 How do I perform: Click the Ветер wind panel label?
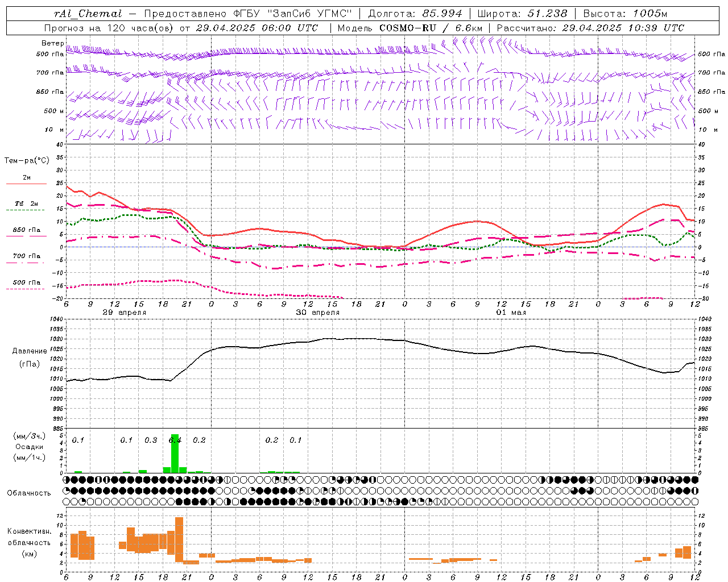click(x=53, y=43)
